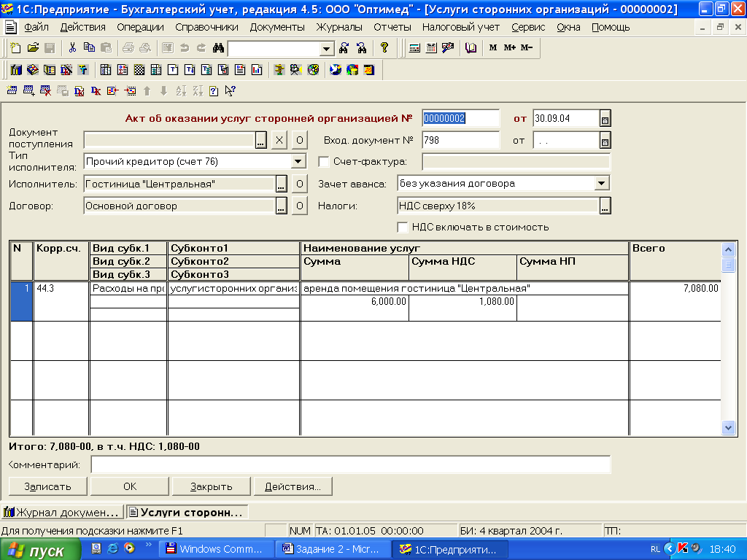Open calendar next to date 30.09.04
The height and width of the screenshot is (560, 747).
point(605,118)
